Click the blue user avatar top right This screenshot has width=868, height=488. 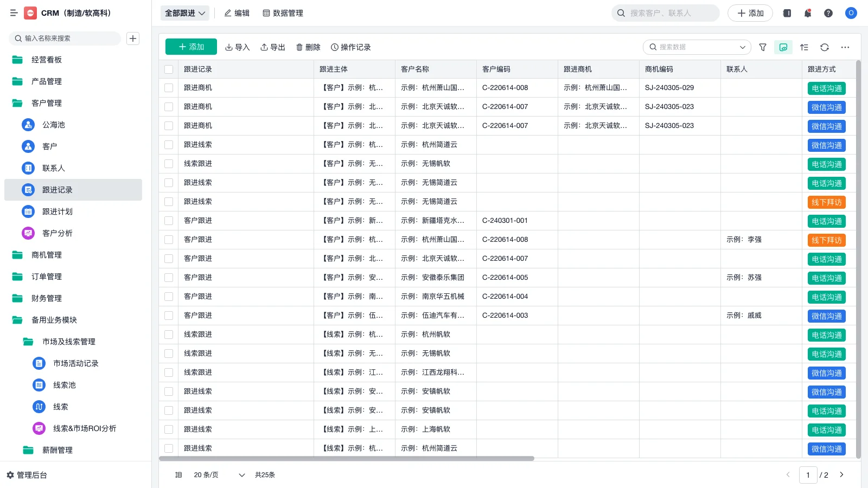click(851, 13)
